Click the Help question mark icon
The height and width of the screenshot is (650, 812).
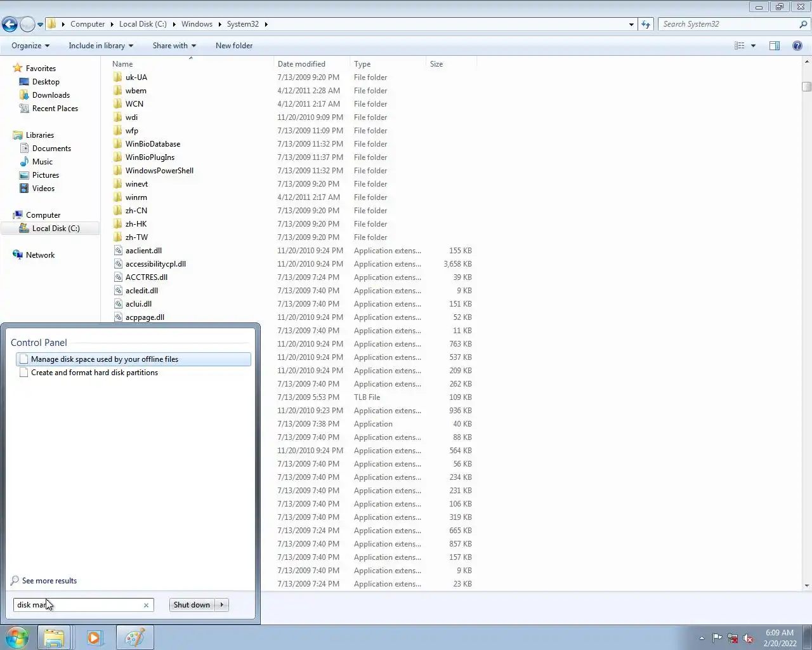[x=797, y=46]
